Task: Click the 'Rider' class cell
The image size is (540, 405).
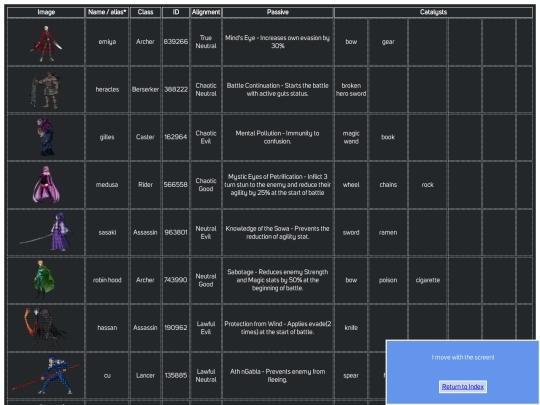Action: [x=145, y=185]
